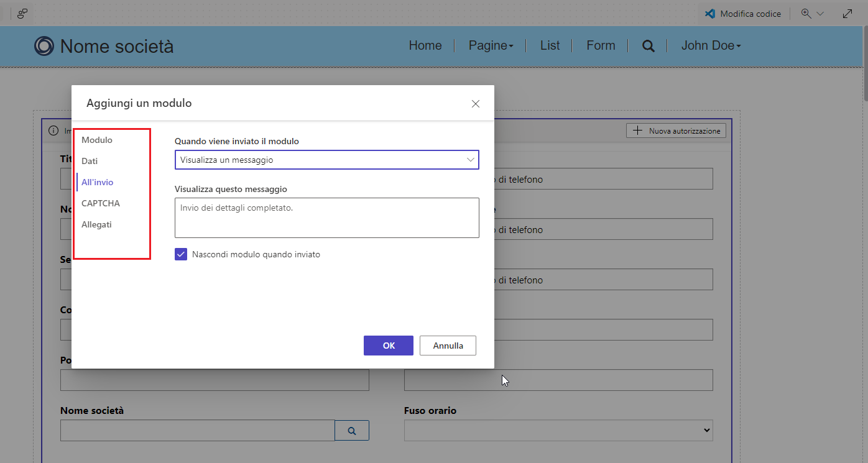
Task: Click the tree view icon at top left
Action: 22,13
